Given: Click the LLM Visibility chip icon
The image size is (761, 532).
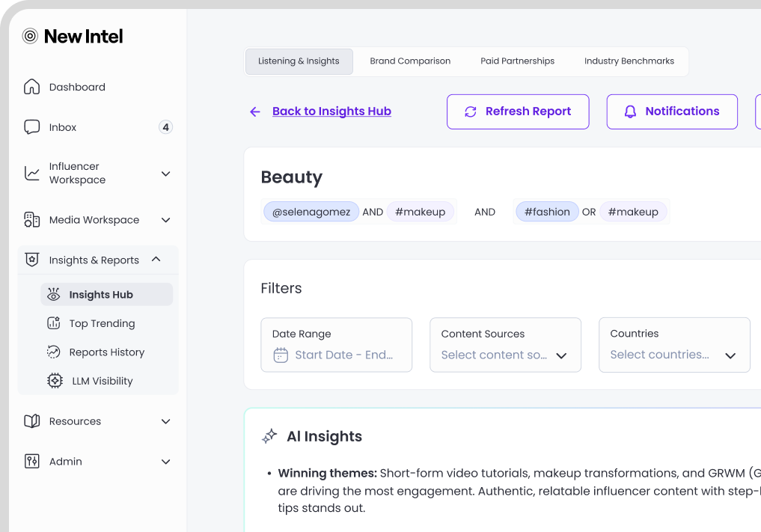Looking at the screenshot, I should [x=55, y=381].
